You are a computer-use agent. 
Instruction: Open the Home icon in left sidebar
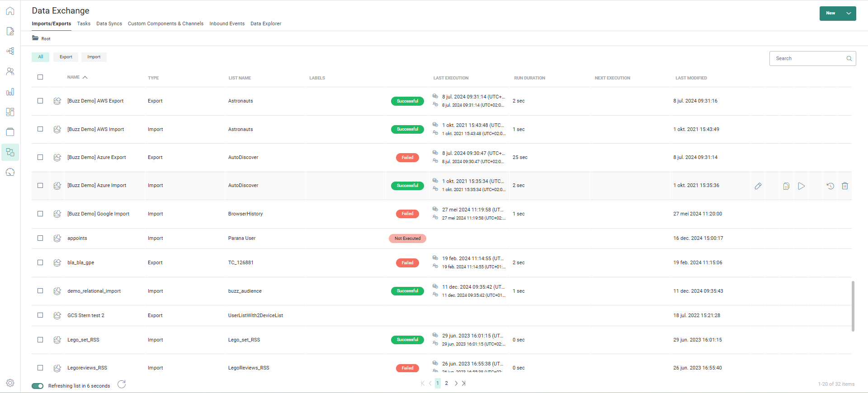click(x=10, y=11)
